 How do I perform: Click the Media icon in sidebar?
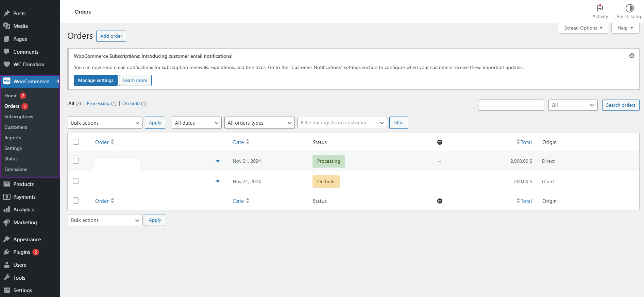pos(7,26)
